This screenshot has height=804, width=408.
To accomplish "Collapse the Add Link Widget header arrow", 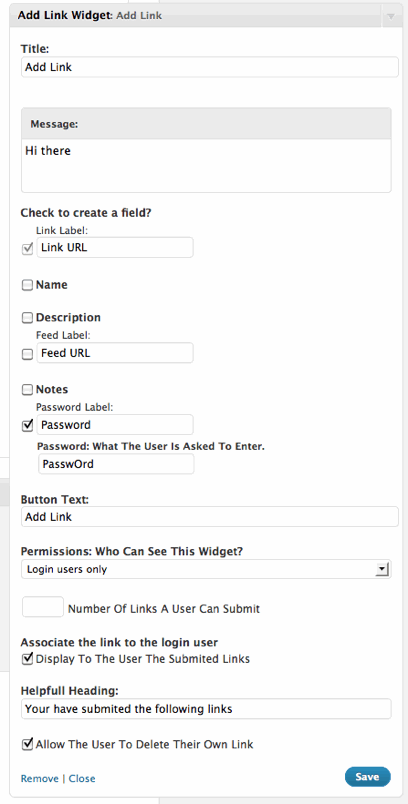I will coord(391,16).
